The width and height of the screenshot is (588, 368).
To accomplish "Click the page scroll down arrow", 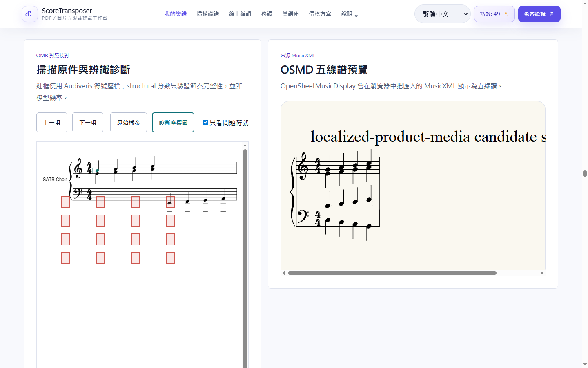I will [x=585, y=364].
